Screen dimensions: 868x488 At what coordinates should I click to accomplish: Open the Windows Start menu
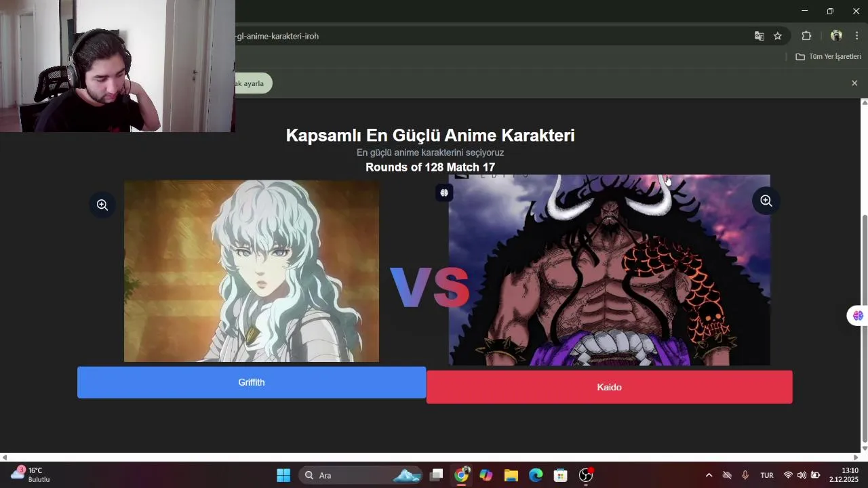point(283,475)
